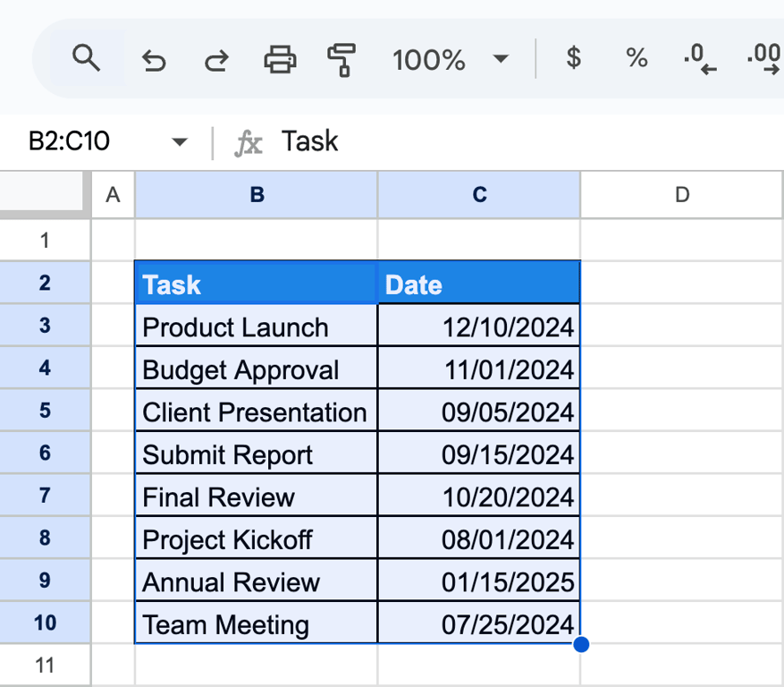Image resolution: width=784 pixels, height=687 pixels.
Task: Click the Final Review cell
Action: (x=257, y=496)
